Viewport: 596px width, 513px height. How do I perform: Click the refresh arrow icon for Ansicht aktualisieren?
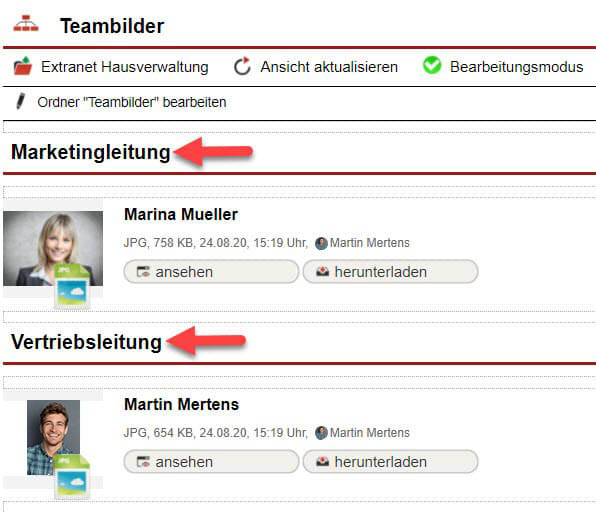tap(242, 66)
